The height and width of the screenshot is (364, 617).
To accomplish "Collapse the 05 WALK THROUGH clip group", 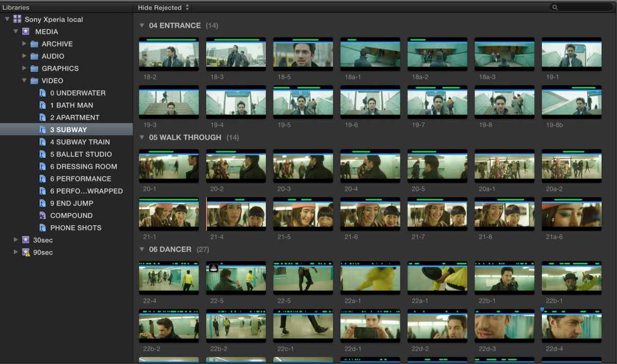I will click(x=142, y=137).
